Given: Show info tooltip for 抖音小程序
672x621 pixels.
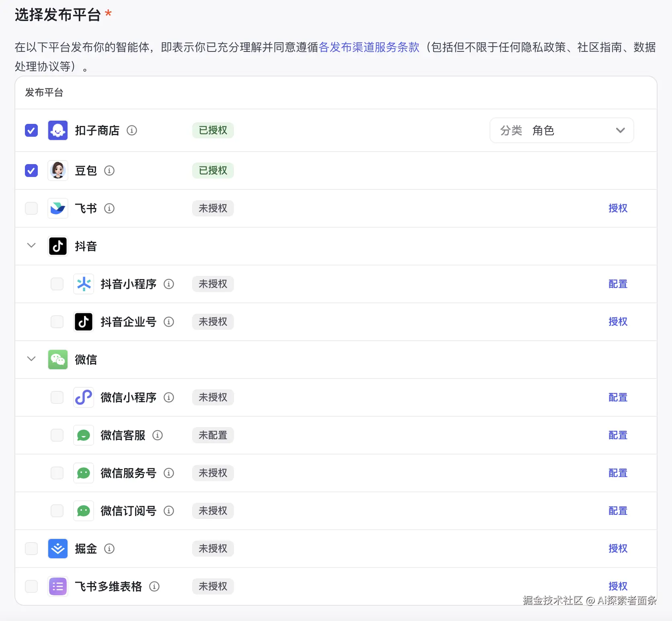Looking at the screenshot, I should tap(169, 284).
